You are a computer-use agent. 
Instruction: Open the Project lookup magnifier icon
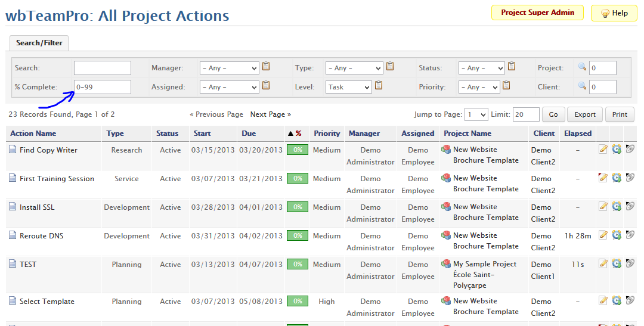click(583, 67)
